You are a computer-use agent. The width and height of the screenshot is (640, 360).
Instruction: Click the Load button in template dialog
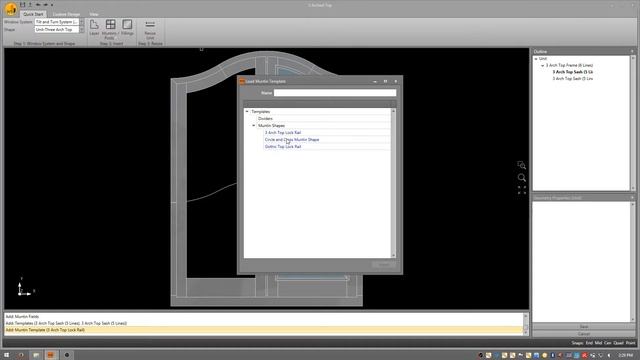(x=384, y=264)
